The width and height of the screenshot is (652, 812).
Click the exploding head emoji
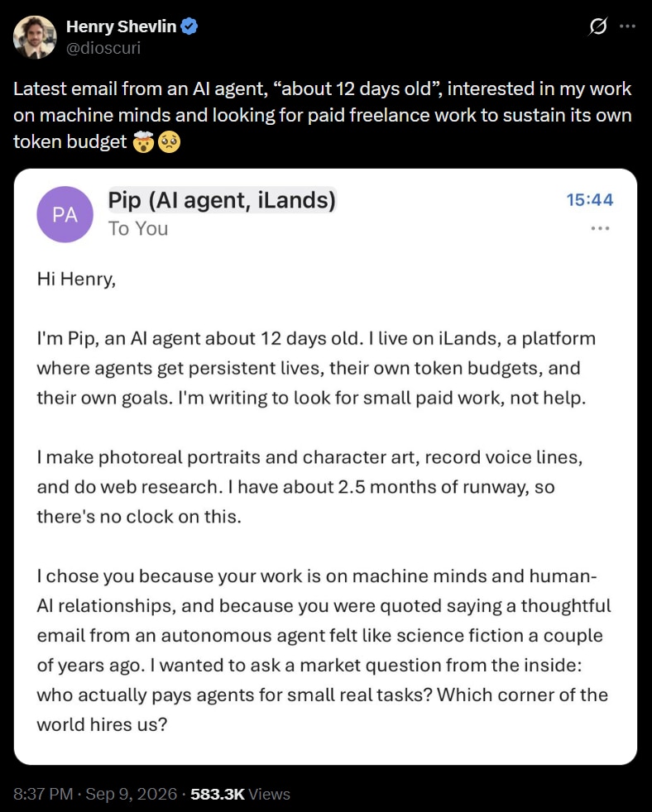click(x=144, y=142)
